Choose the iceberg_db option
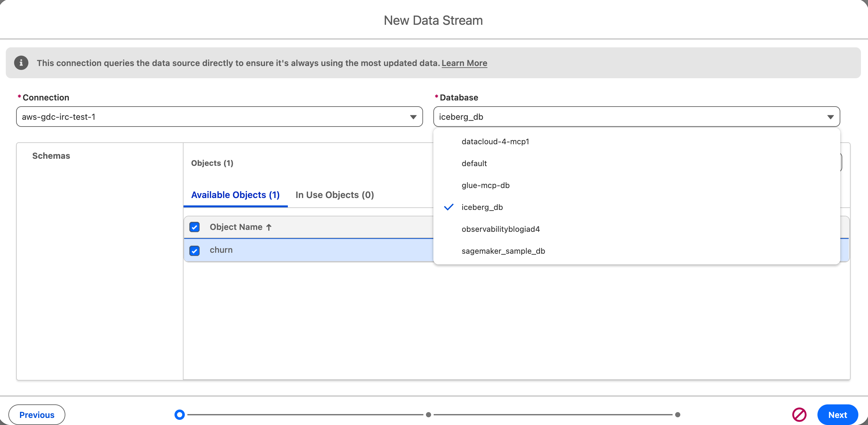 [x=636, y=207]
